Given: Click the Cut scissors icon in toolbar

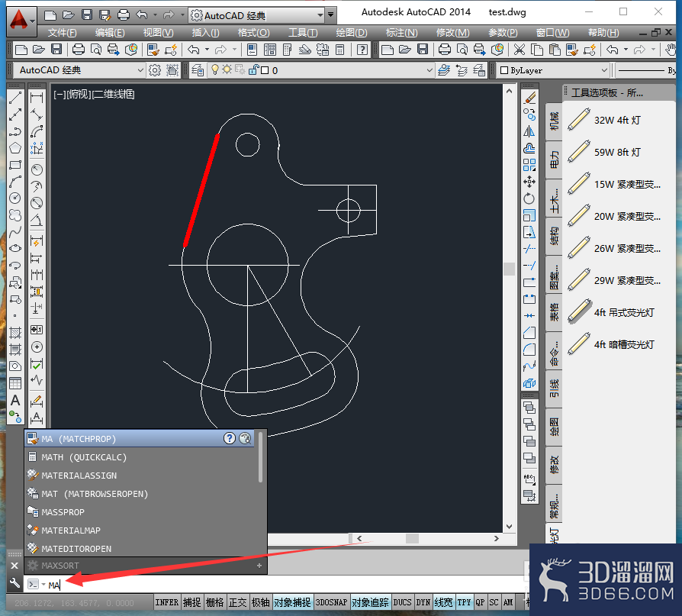Looking at the screenshot, I should click(520, 50).
